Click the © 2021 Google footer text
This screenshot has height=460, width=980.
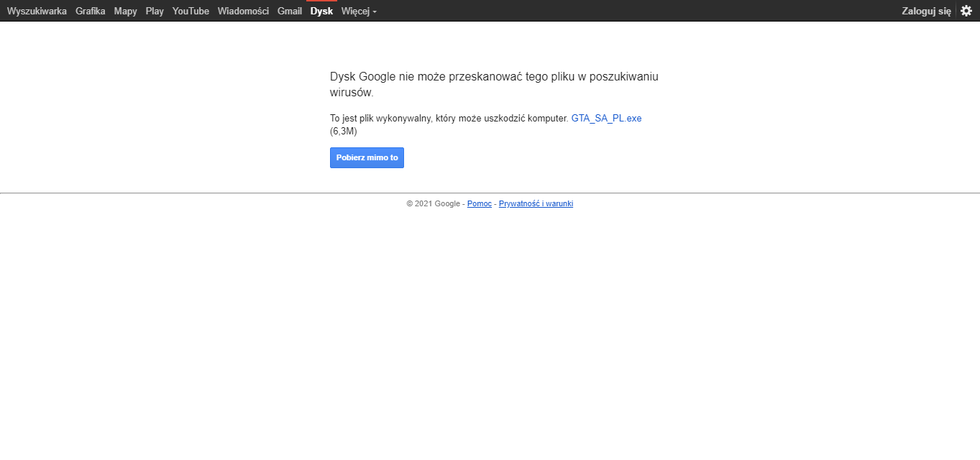433,204
